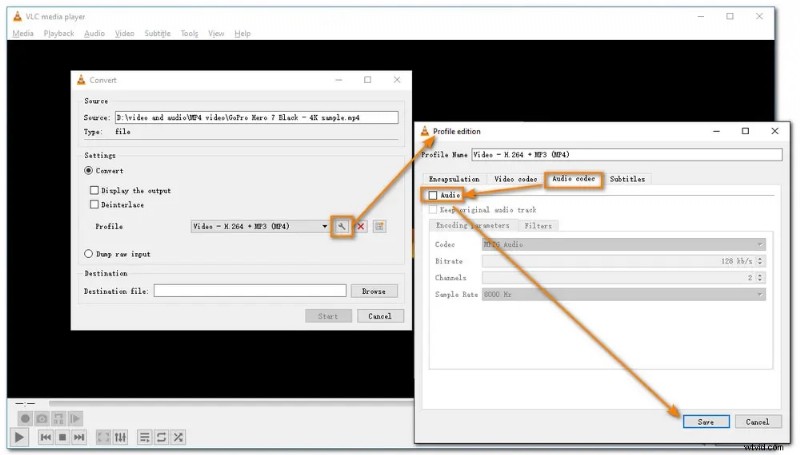
Task: Toggle Keep original audio track checkbox
Action: coord(433,210)
